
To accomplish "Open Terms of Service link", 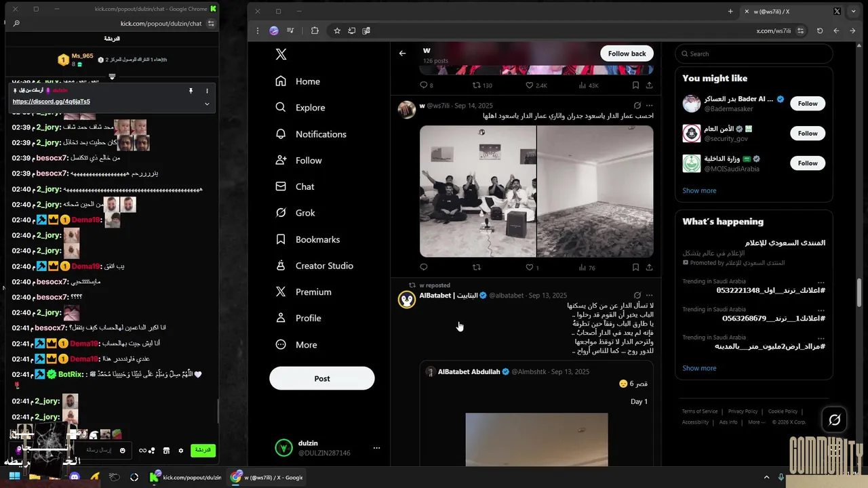I will tap(700, 411).
